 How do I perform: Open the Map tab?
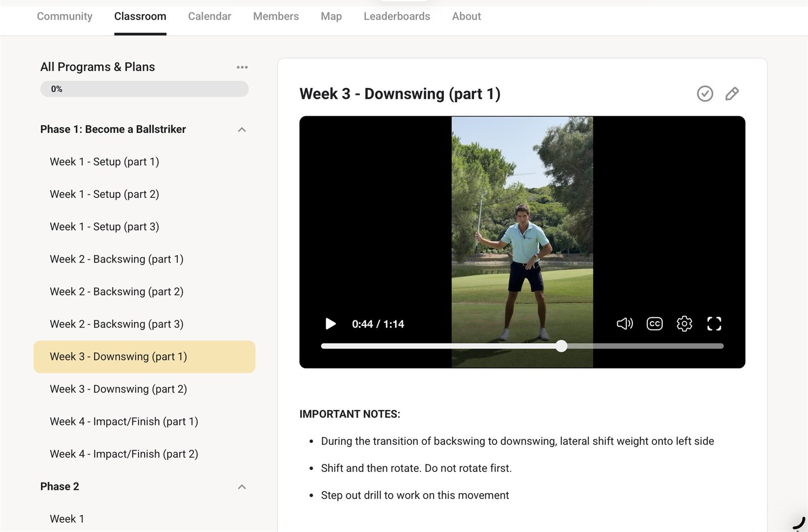pos(331,17)
